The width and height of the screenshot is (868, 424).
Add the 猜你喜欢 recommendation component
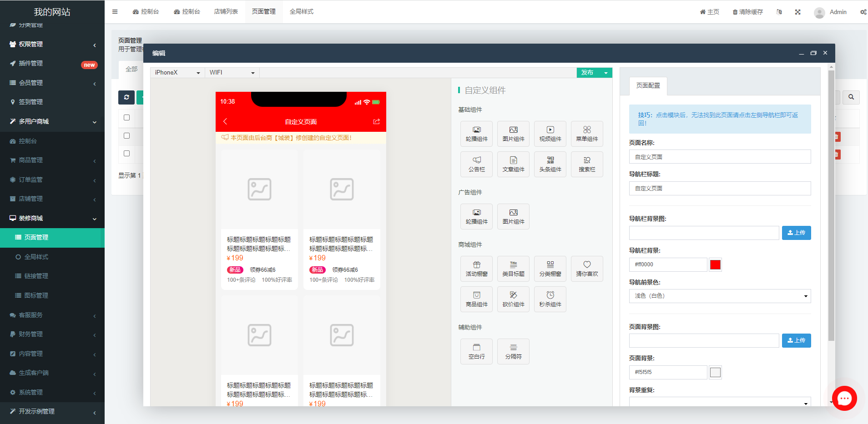[x=587, y=269]
